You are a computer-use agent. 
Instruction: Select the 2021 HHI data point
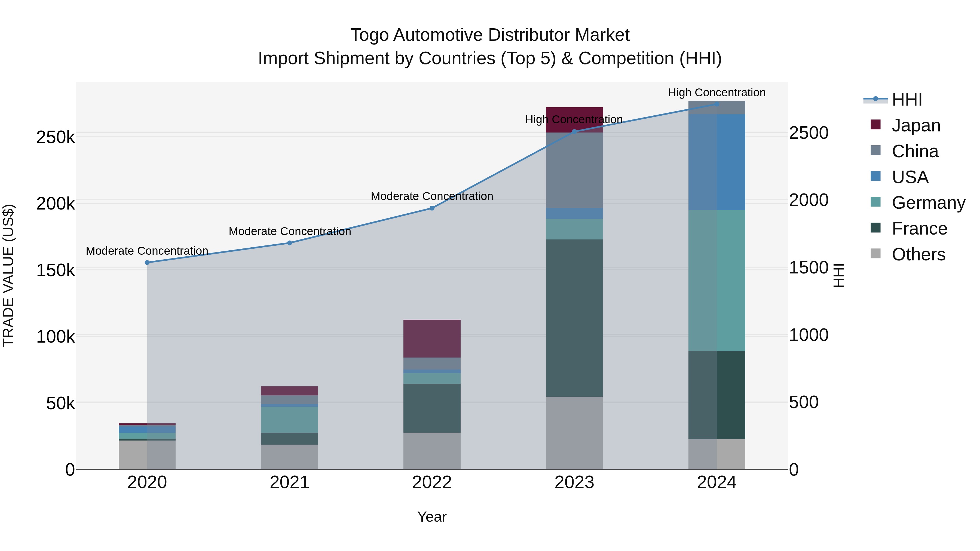coord(290,243)
